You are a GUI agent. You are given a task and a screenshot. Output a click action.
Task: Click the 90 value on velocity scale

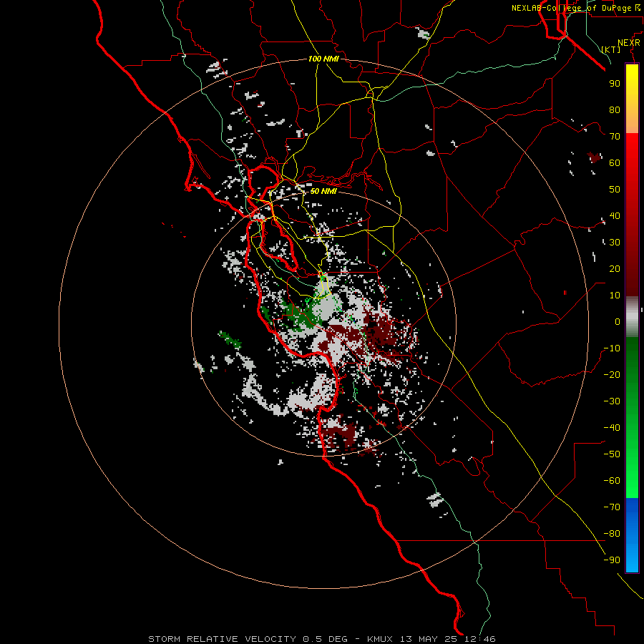[x=615, y=84]
